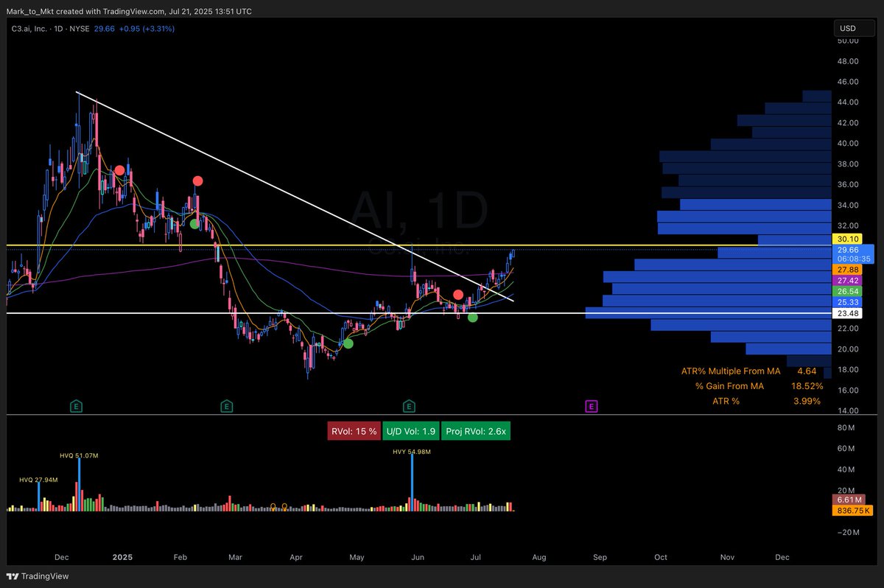This screenshot has height=588, width=884.
Task: Click the red RVol: 15 % badge
Action: [355, 431]
